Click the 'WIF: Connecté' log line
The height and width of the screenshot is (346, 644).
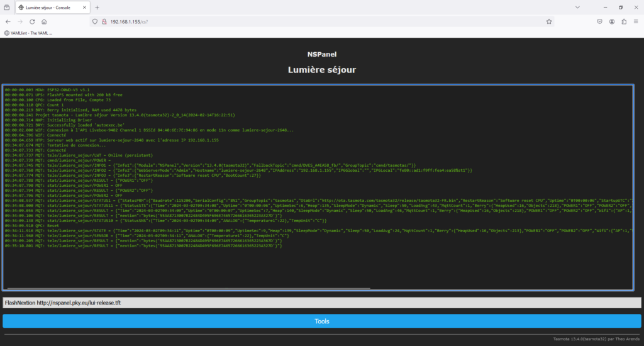[35, 135]
